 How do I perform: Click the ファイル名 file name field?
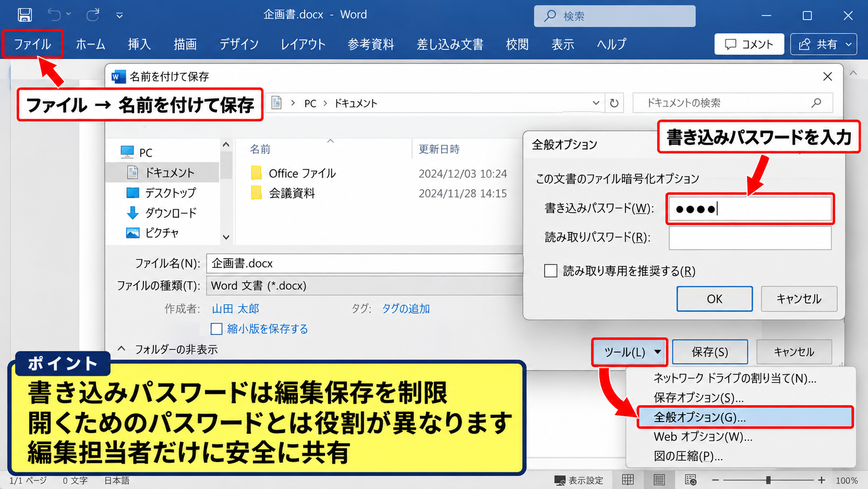click(x=364, y=263)
